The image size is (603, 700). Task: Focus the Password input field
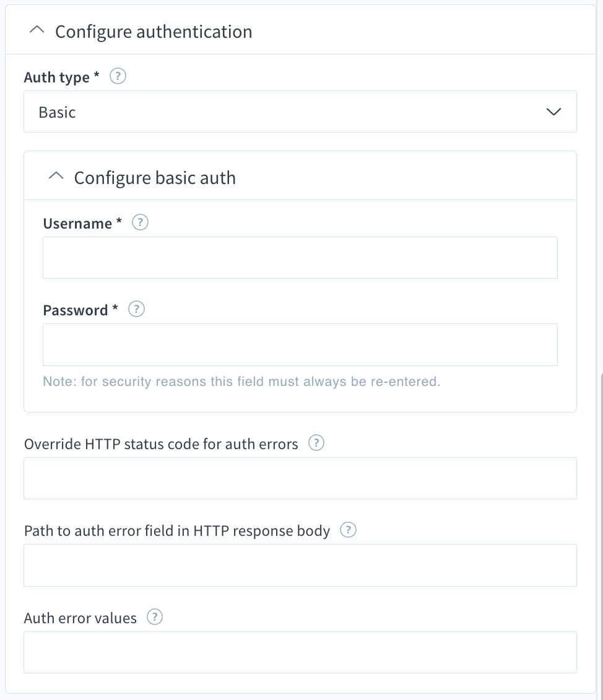(x=300, y=344)
